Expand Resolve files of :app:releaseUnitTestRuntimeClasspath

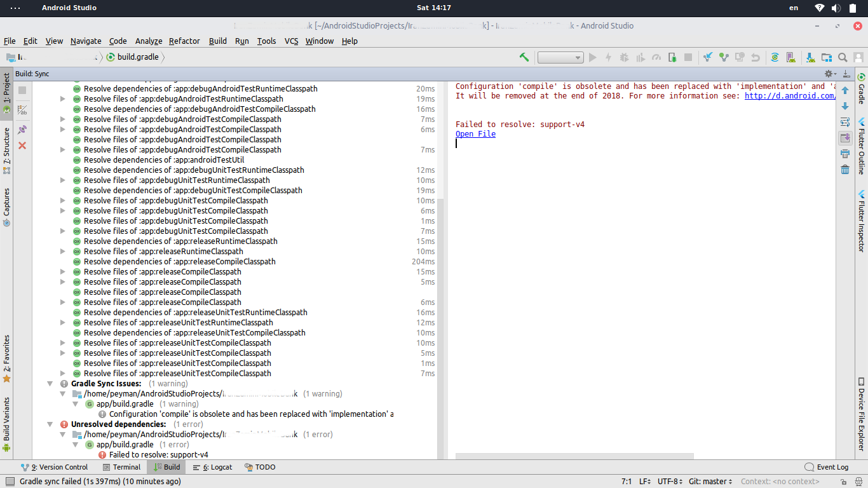[x=62, y=323]
